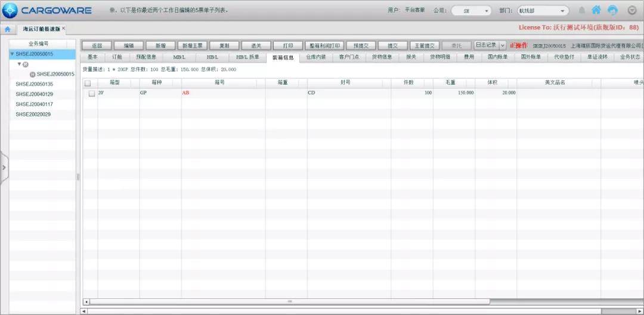644x315 pixels.
Task: Open the 业务状态 tab
Action: (x=630, y=57)
